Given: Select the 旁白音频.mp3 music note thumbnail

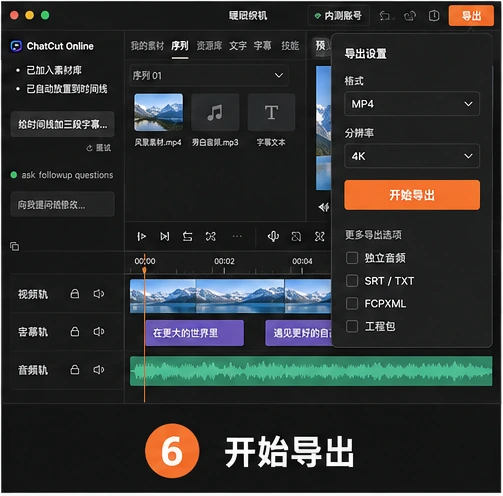Looking at the screenshot, I should [215, 112].
